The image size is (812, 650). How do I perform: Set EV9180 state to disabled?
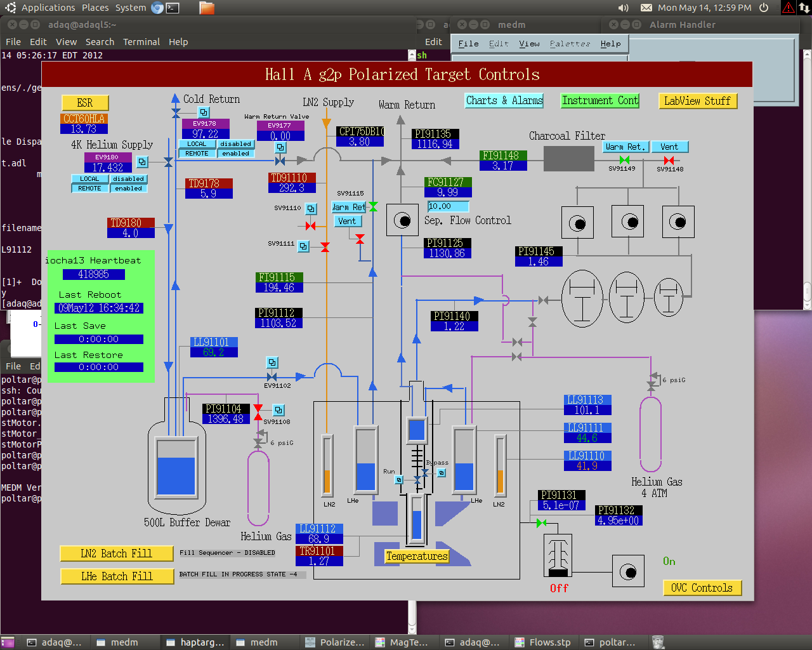(129, 179)
